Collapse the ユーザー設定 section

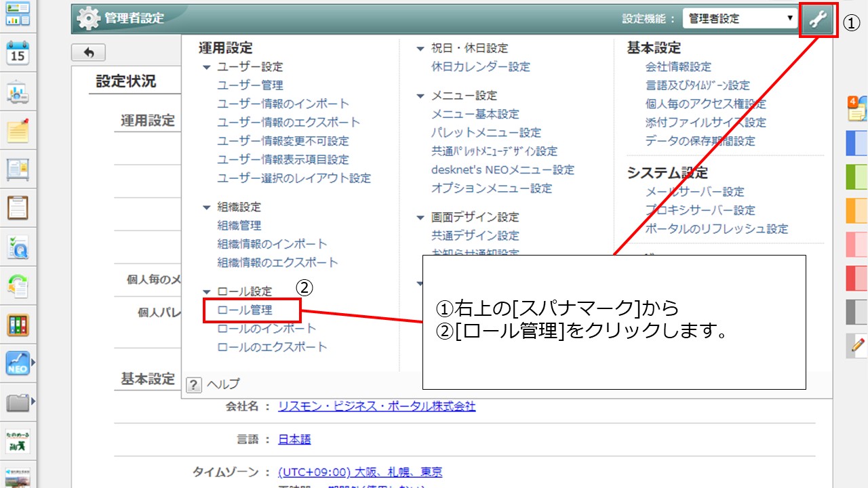tap(207, 67)
